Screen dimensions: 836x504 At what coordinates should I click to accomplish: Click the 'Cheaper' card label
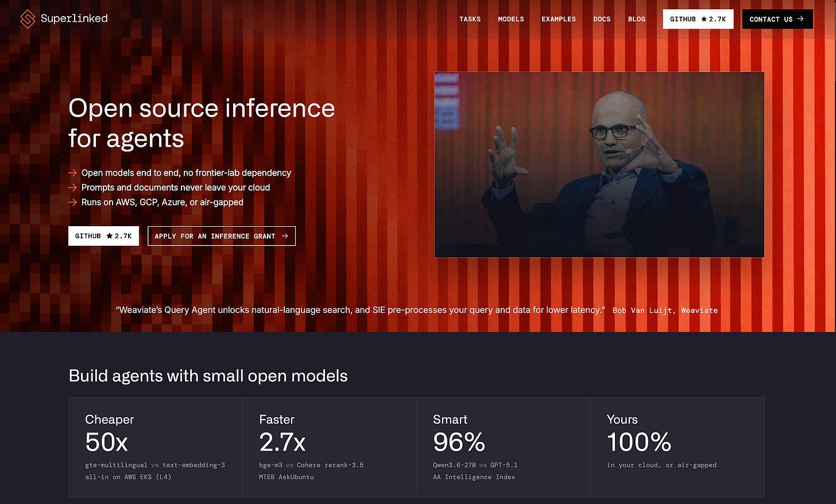[109, 420]
